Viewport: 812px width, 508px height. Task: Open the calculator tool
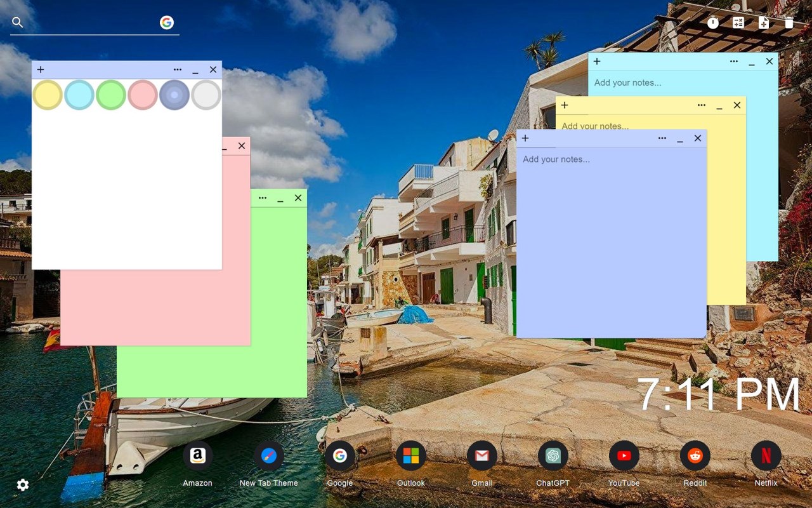[738, 23]
